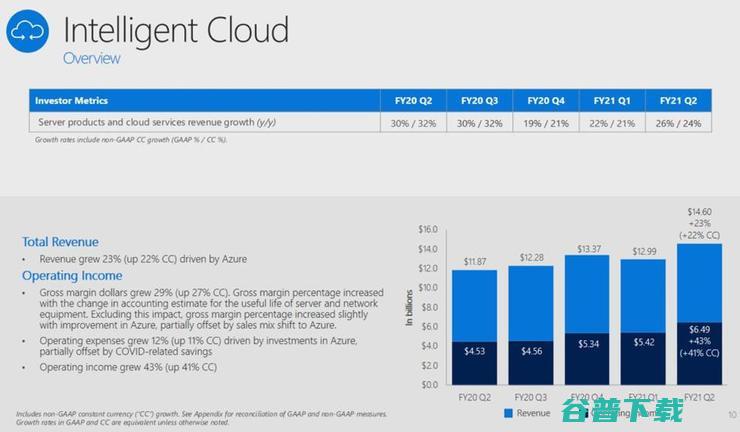Select the 'Operating expenses grew 12%' bullet
This screenshot has width=740, height=432.
[199, 346]
